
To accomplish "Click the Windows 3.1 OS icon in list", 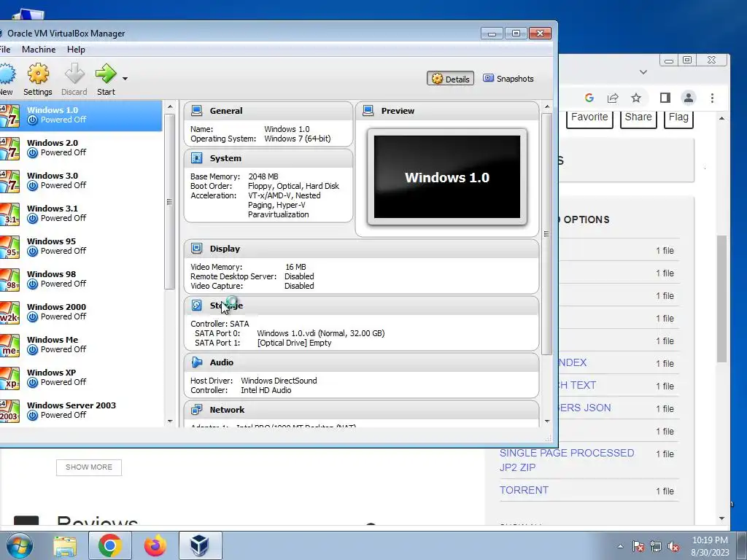I will pos(9,214).
